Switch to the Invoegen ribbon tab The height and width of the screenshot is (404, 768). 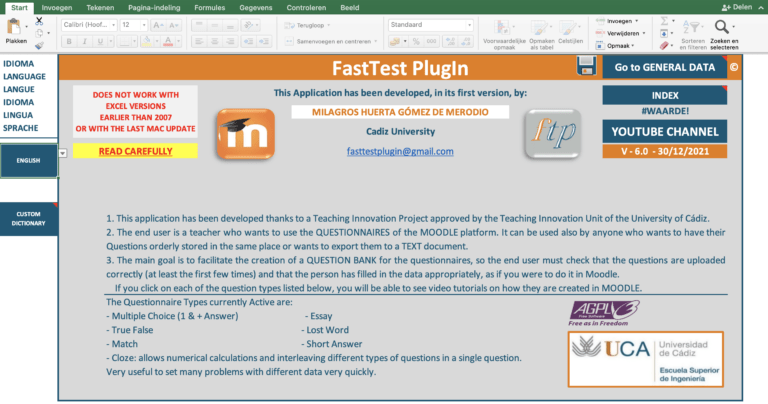point(57,7)
